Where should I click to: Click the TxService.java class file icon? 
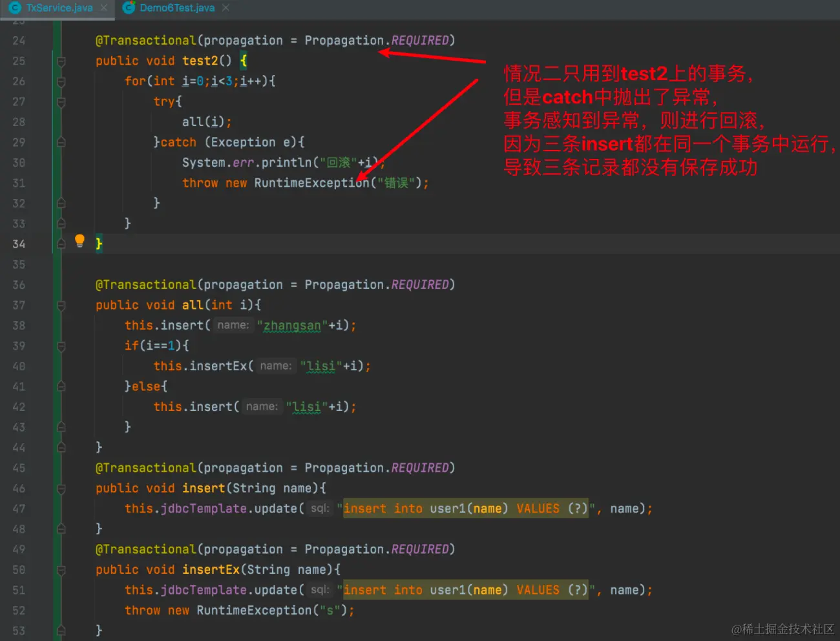tap(16, 8)
